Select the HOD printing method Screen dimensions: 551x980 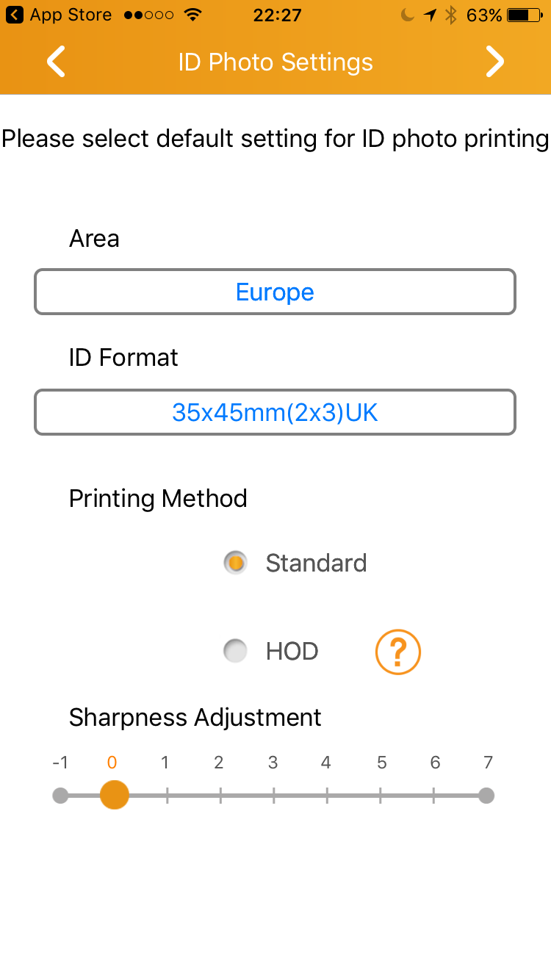click(235, 651)
